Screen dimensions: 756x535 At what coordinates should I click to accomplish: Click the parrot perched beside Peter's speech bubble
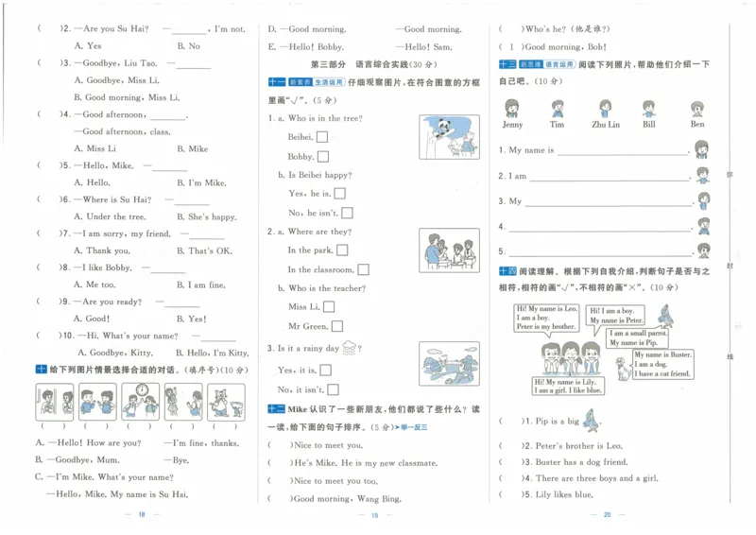click(666, 316)
